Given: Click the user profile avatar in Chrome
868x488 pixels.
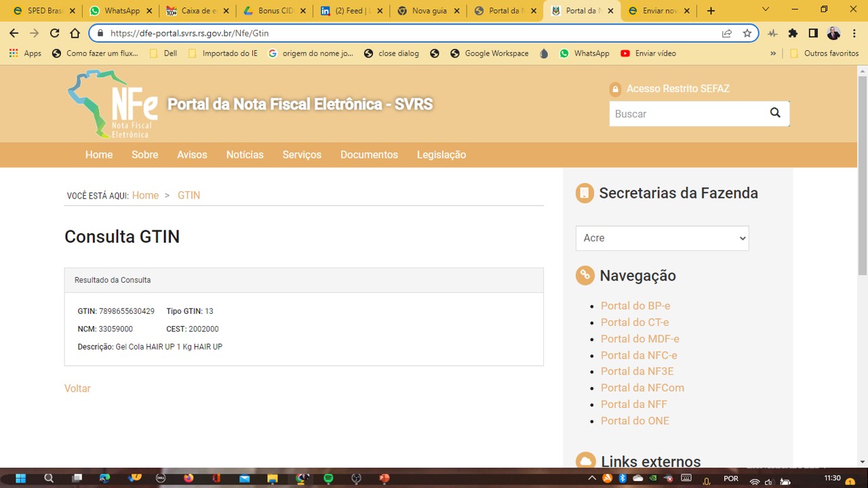Looking at the screenshot, I should click(834, 33).
